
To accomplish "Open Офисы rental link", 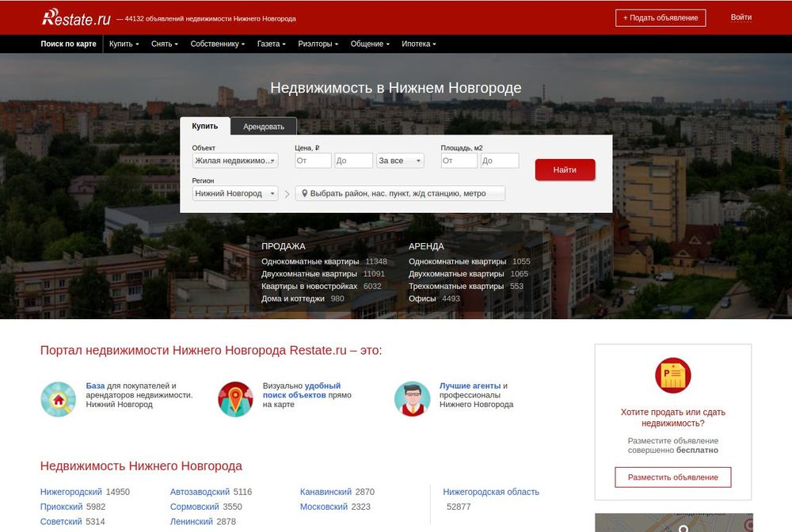I will [x=422, y=298].
